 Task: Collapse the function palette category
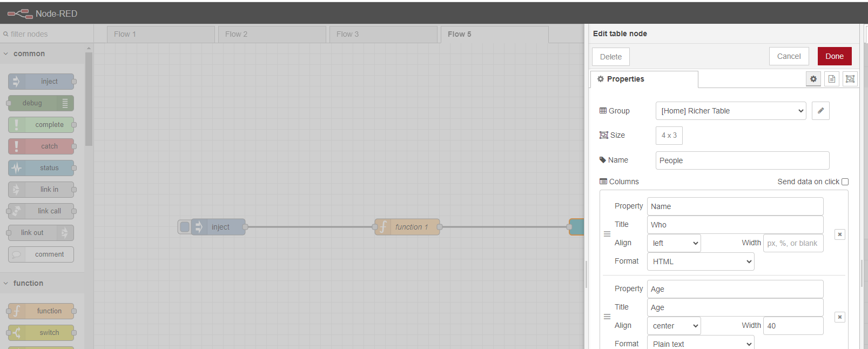click(x=42, y=283)
